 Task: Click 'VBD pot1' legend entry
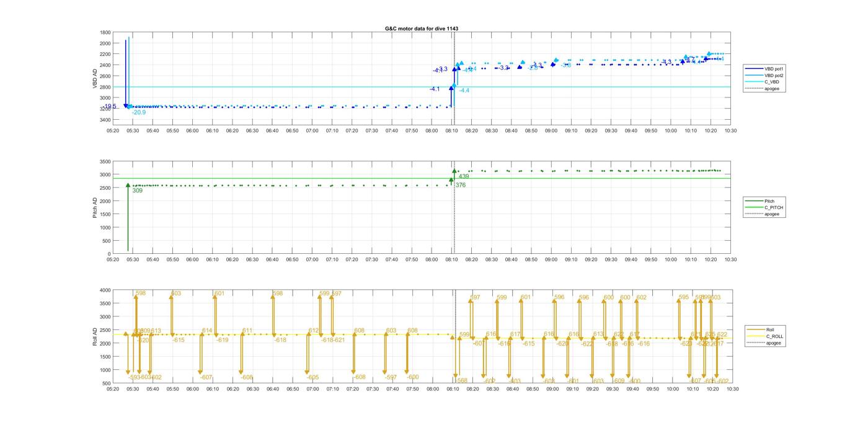coord(774,68)
